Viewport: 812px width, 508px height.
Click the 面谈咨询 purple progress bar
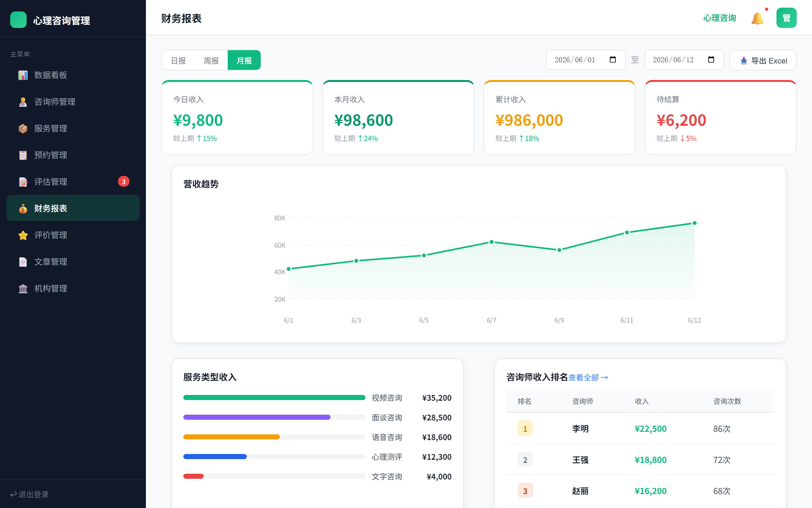(x=257, y=417)
